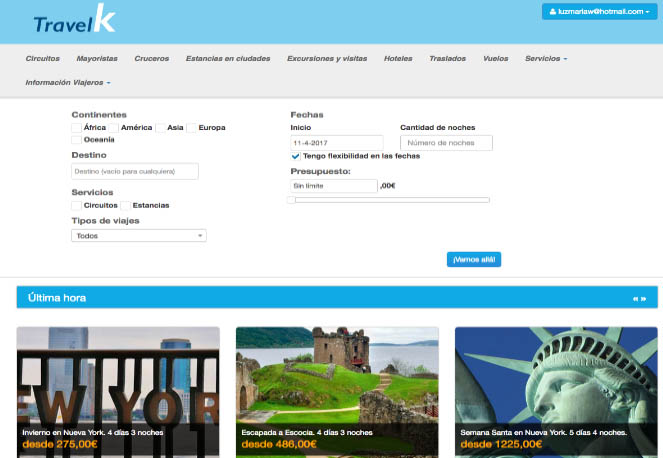
Task: Click the Presupuesto budget slider handle
Action: 290,200
